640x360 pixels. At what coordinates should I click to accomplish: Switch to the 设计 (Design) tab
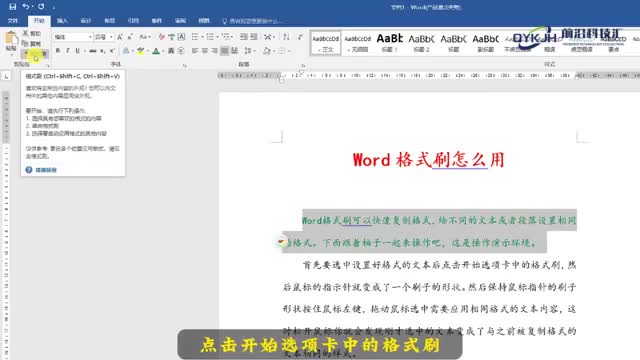coord(86,20)
